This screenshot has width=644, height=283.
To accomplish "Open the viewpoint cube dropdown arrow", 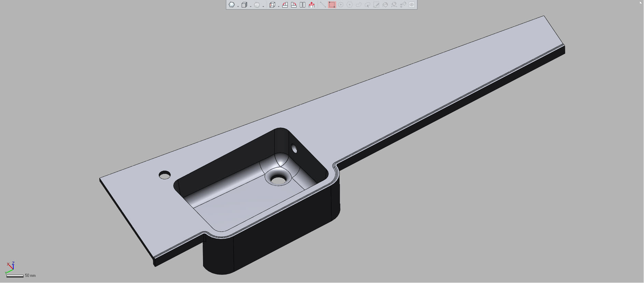I will (278, 6).
